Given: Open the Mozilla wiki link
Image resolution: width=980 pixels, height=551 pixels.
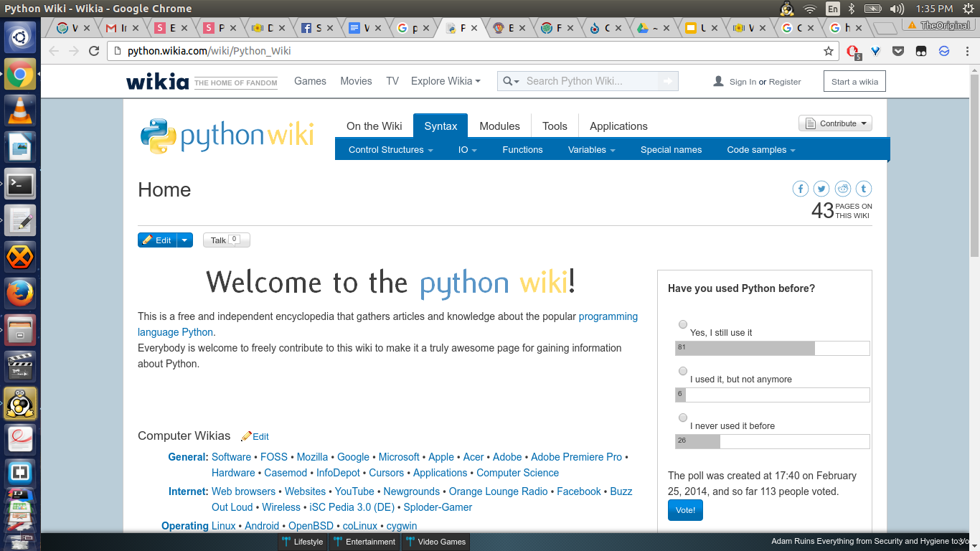Looking at the screenshot, I should point(312,457).
